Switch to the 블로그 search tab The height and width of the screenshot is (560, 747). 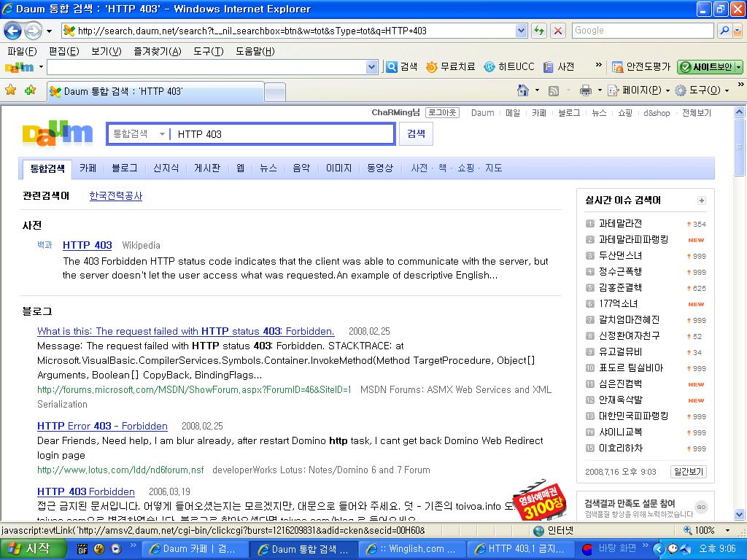click(x=125, y=168)
